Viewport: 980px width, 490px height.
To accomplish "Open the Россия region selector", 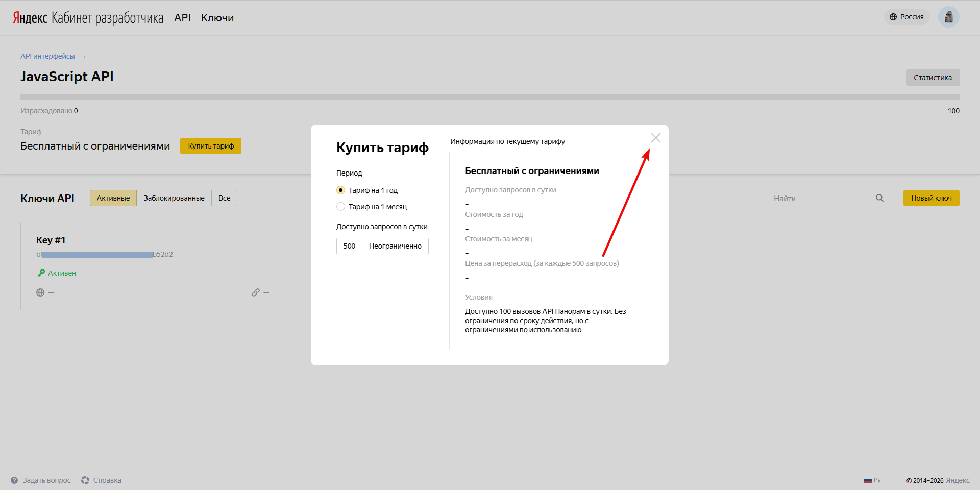I will point(906,17).
